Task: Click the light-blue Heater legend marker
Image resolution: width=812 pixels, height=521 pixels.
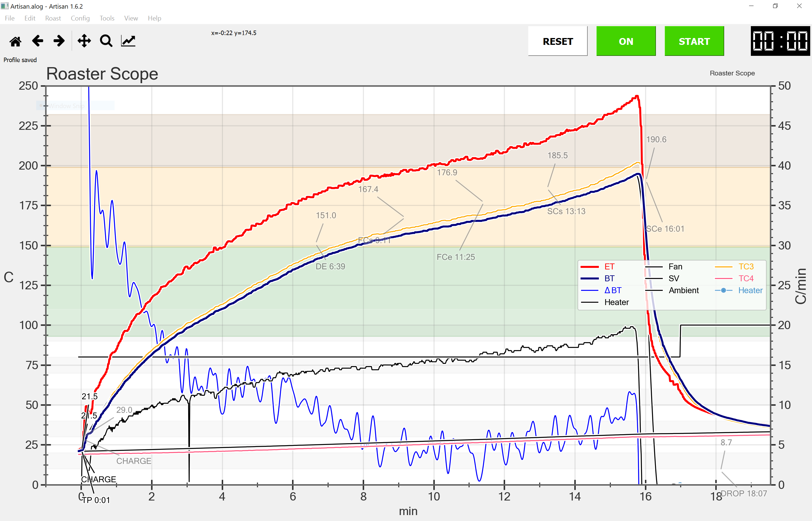Action: pyautogui.click(x=724, y=290)
